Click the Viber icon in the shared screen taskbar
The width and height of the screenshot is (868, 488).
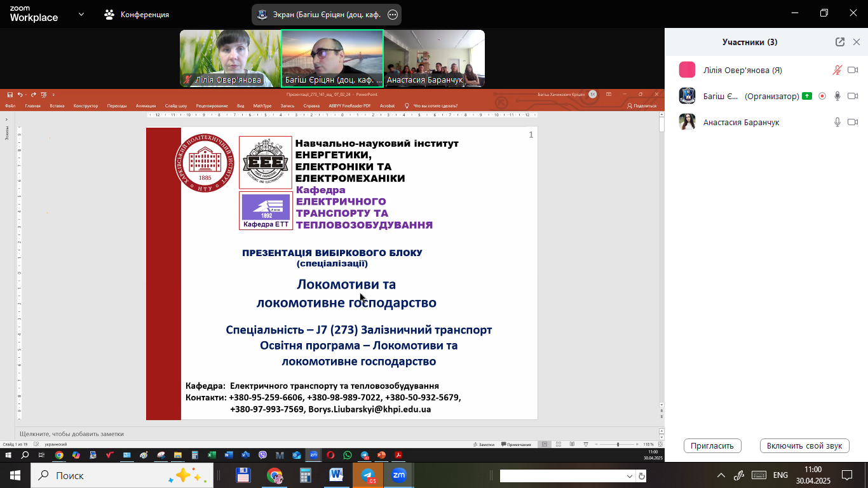[263, 455]
